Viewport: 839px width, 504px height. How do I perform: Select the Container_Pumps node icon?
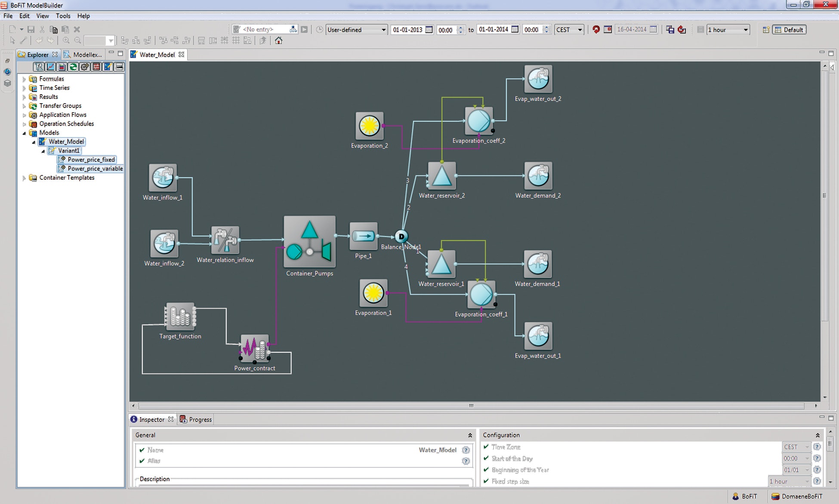click(x=309, y=242)
